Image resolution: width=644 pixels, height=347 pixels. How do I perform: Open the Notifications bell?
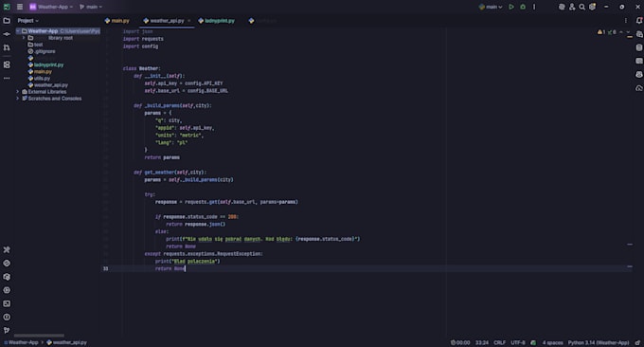click(639, 21)
